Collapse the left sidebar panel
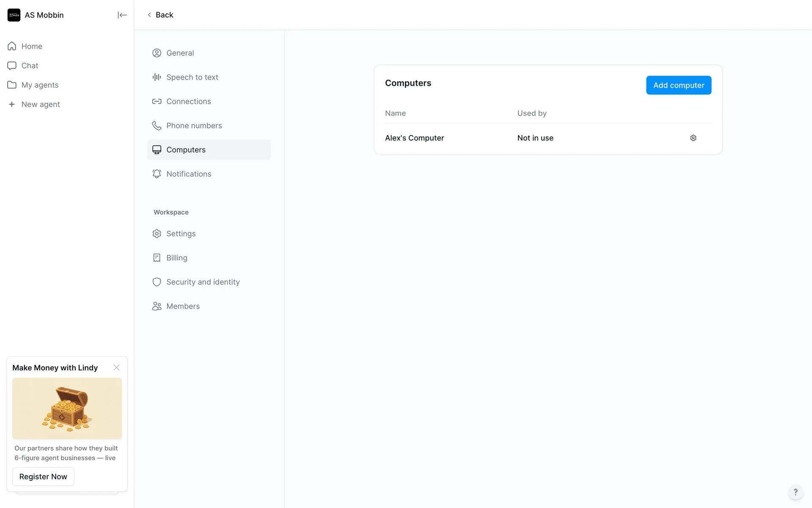This screenshot has width=812, height=508. pos(122,15)
